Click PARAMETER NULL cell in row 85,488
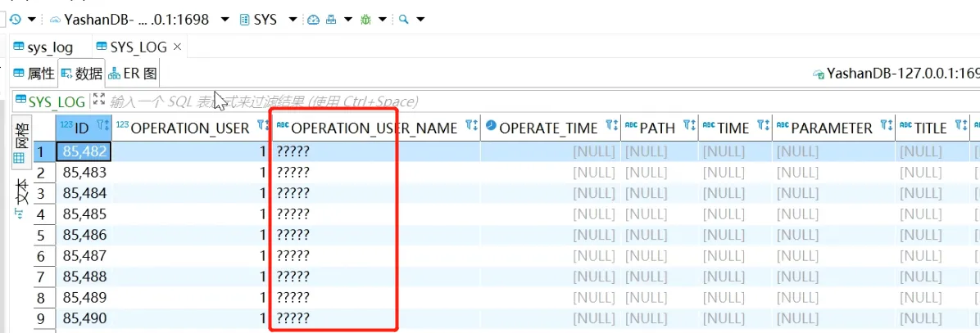 click(834, 277)
